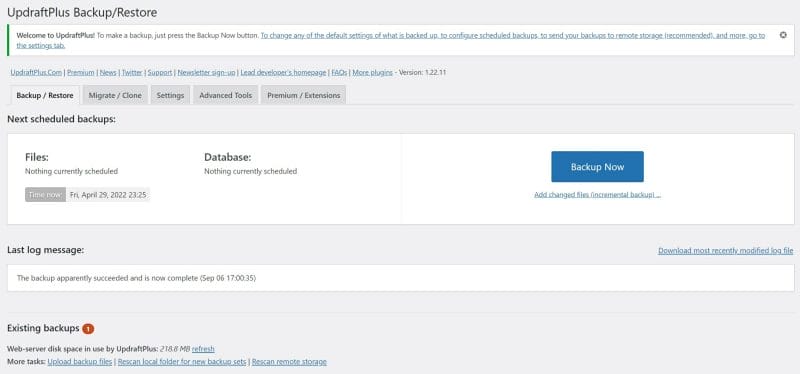Click the 'Last log message:' heading
Viewport: 800px width, 374px height.
[45, 250]
